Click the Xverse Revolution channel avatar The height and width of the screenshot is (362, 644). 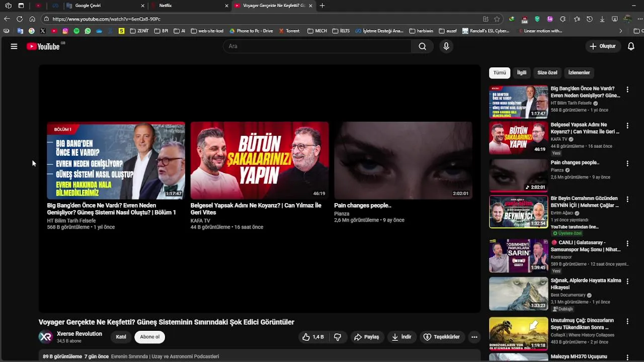click(x=46, y=337)
